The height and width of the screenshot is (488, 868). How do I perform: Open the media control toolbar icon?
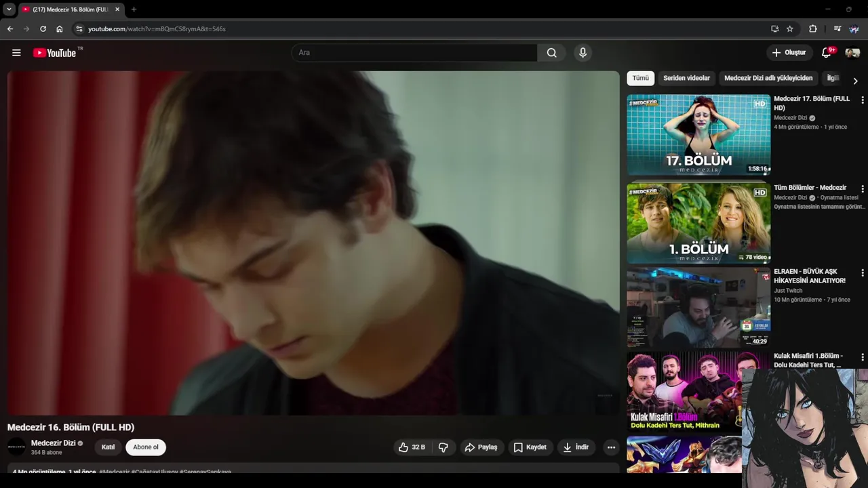[837, 29]
